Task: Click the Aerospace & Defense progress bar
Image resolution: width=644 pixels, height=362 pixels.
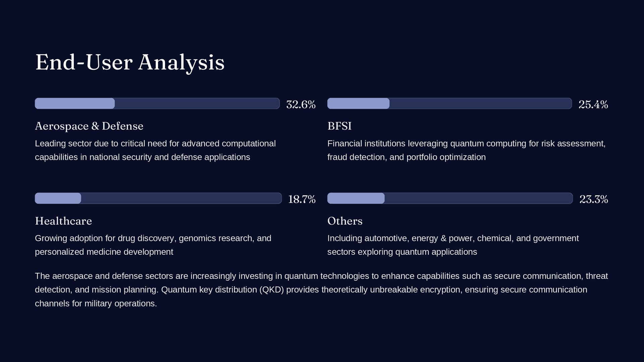Action: click(157, 103)
